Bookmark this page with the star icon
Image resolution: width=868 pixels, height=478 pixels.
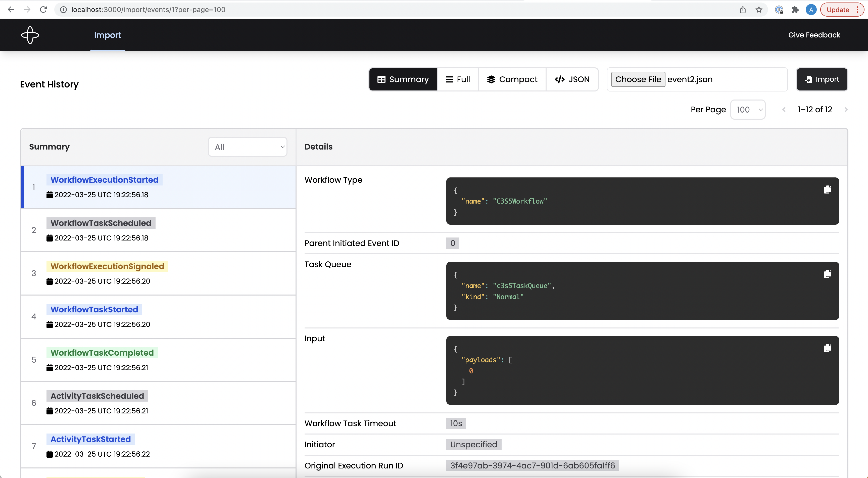coord(759,10)
